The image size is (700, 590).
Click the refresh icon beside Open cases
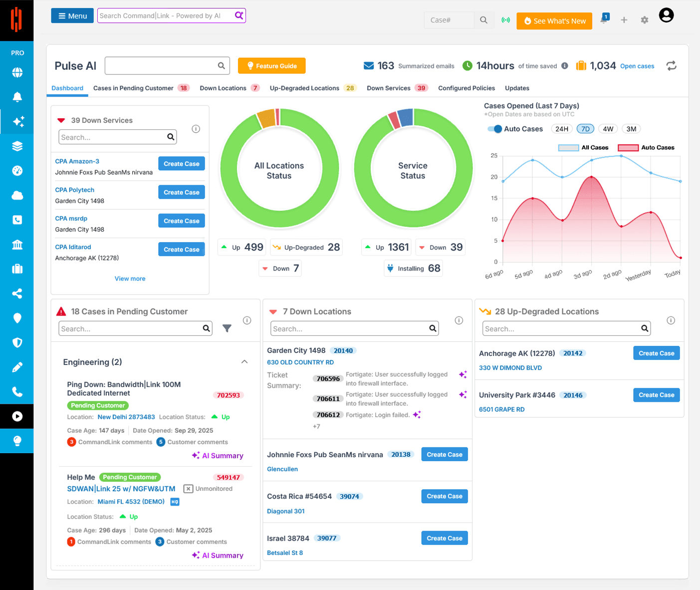[672, 65]
